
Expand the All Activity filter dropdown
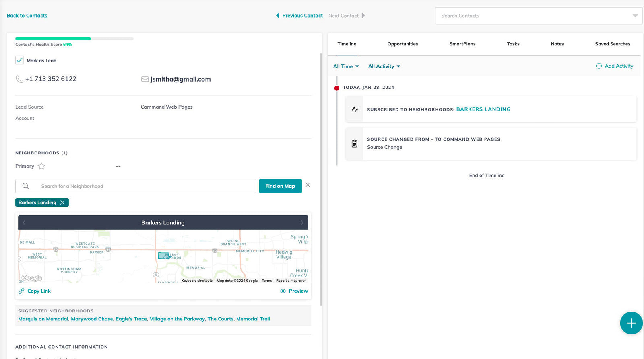(384, 66)
